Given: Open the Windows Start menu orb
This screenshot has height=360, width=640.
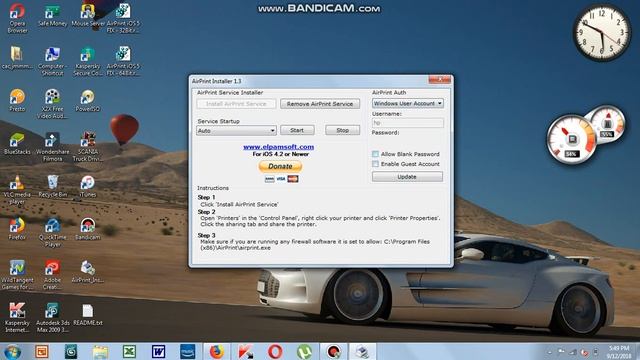Looking at the screenshot, I should 12,351.
